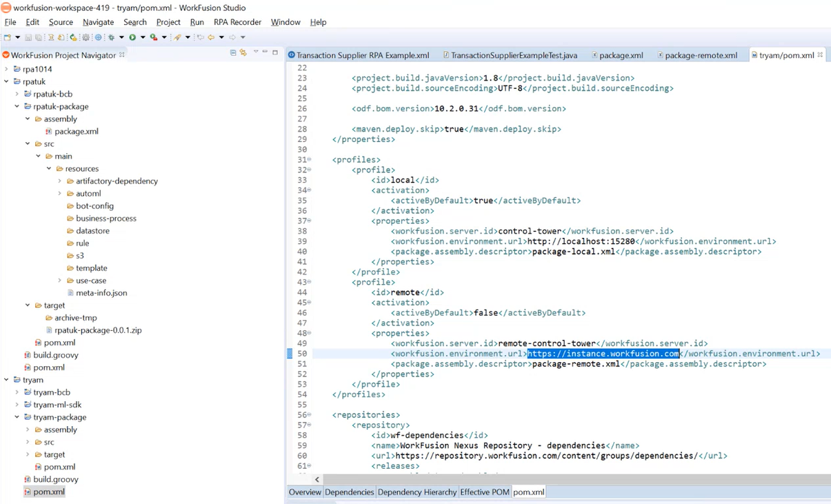This screenshot has width=831, height=504.
Task: Open dropdown next to New icon
Action: (17, 37)
